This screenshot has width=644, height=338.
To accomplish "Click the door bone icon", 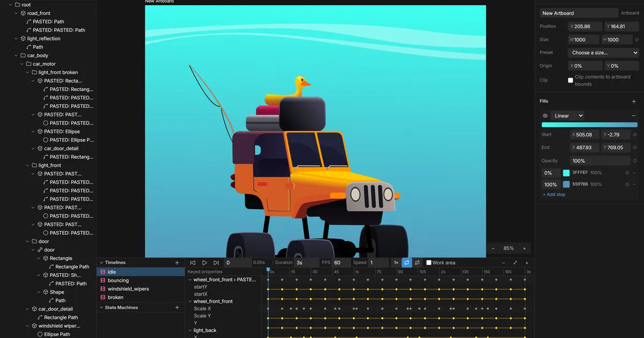I will tap(40, 250).
